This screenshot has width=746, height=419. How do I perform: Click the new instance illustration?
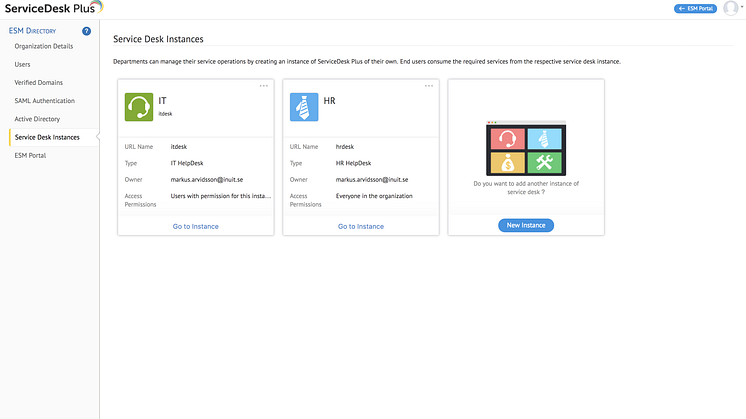point(526,148)
